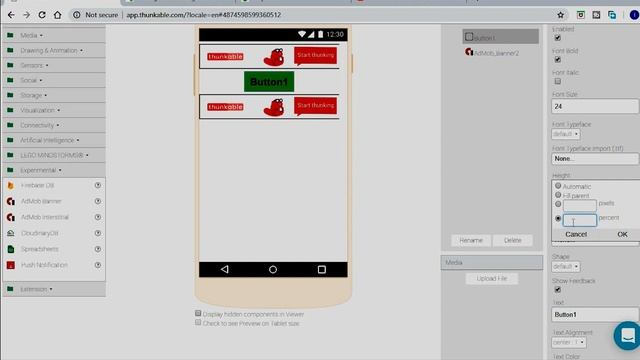The width and height of the screenshot is (640, 360).
Task: Click the green Button1 in phone preview
Action: pos(269,82)
